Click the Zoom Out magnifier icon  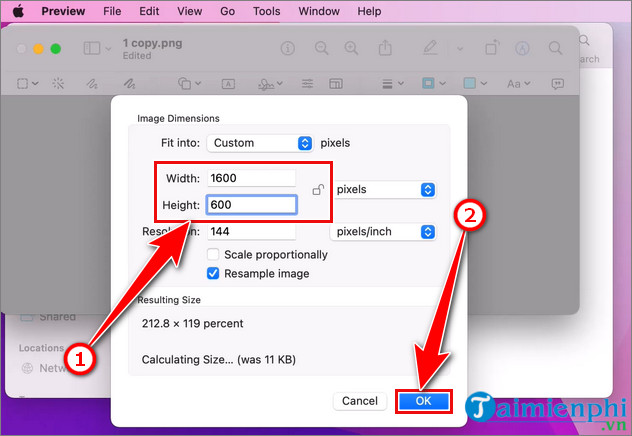pyautogui.click(x=321, y=48)
